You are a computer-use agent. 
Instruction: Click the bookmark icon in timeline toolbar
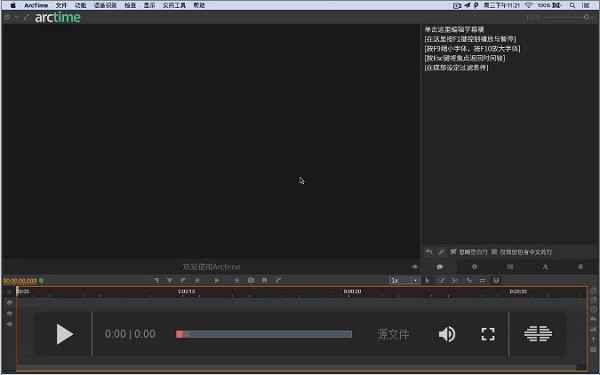pyautogui.click(x=264, y=280)
